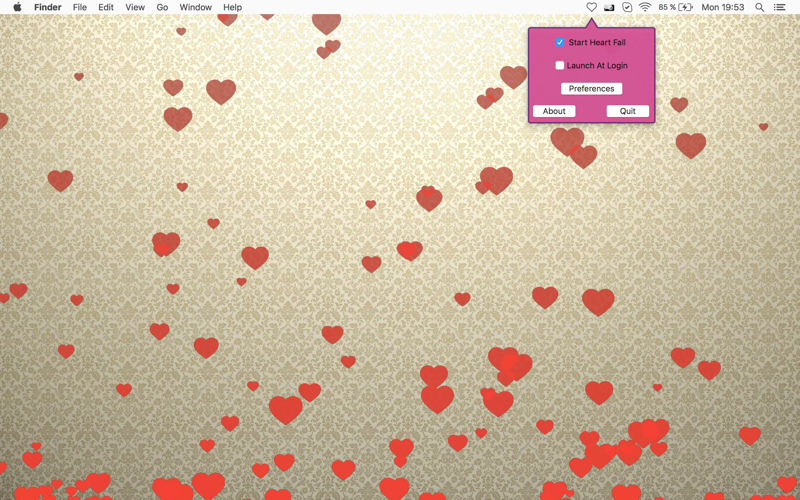Click the display status icon beside heart
This screenshot has width=800, height=500.
click(609, 8)
